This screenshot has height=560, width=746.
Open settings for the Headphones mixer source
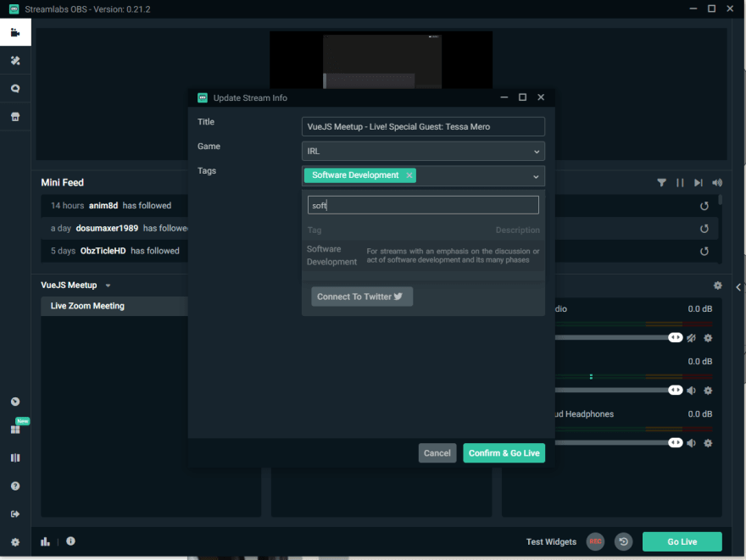[708, 443]
